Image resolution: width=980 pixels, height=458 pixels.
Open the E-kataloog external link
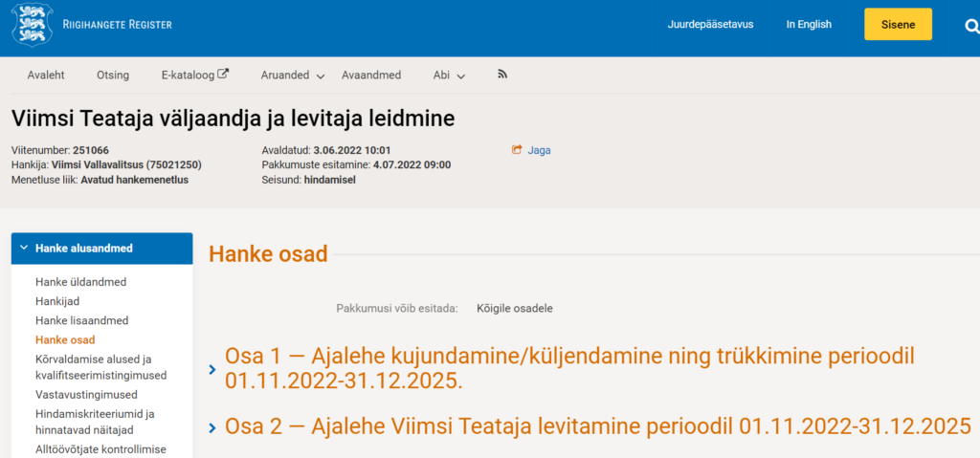195,75
